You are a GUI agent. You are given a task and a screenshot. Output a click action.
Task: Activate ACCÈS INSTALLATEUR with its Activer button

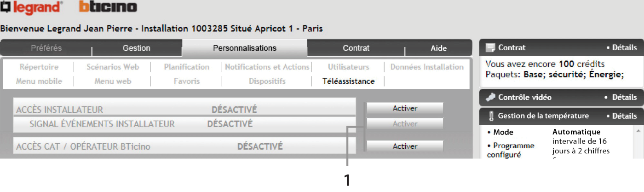(405, 109)
